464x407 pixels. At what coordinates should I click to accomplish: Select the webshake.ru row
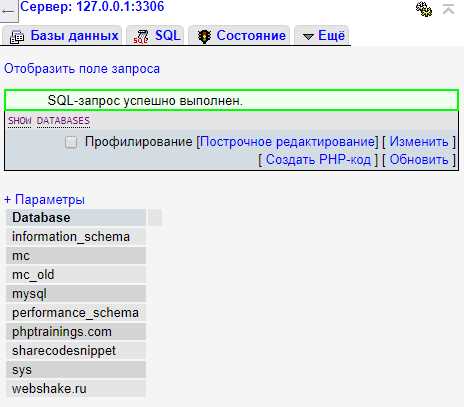[76, 389]
